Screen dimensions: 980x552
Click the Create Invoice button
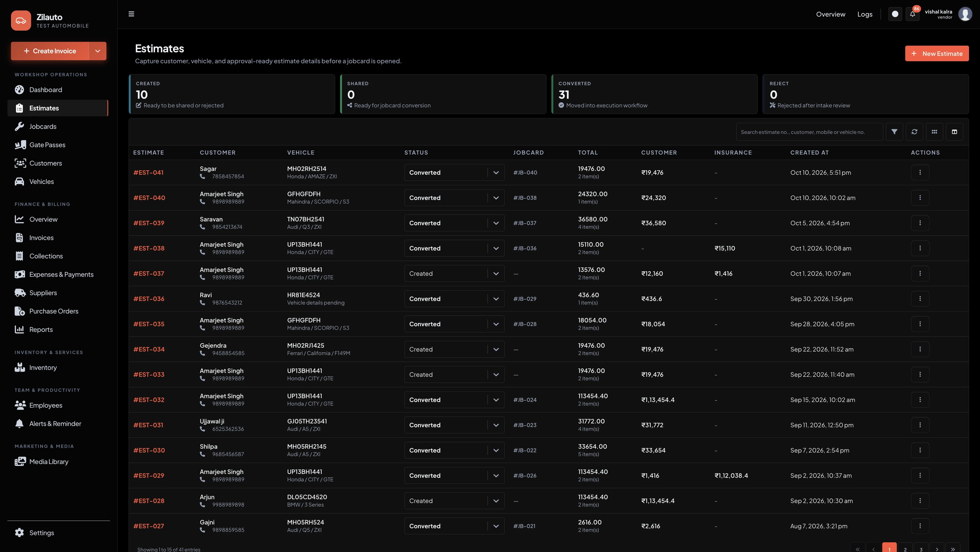[x=50, y=51]
